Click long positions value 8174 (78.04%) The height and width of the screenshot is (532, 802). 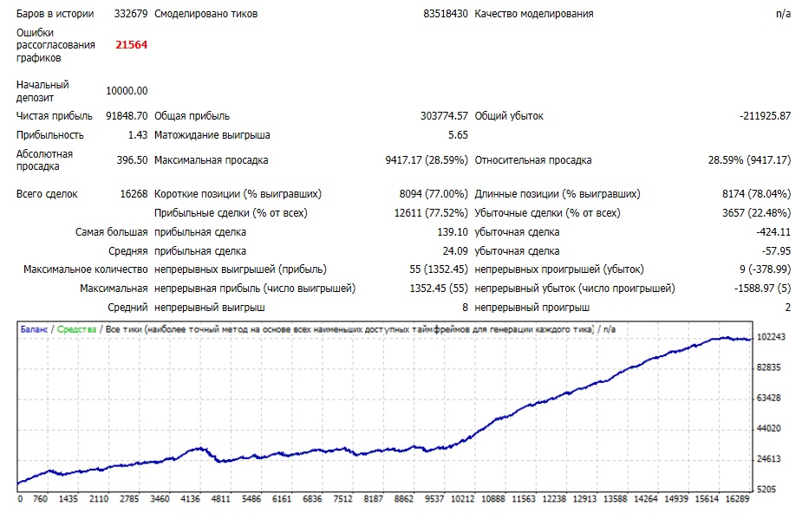(x=756, y=194)
